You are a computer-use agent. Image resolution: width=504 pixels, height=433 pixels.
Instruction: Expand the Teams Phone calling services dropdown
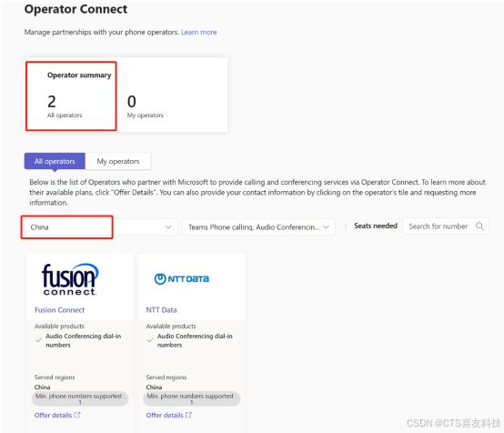(x=258, y=227)
